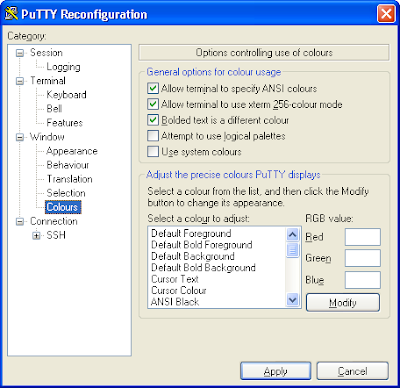Close the PuTTY Reconfiguration dialog

[x=386, y=14]
